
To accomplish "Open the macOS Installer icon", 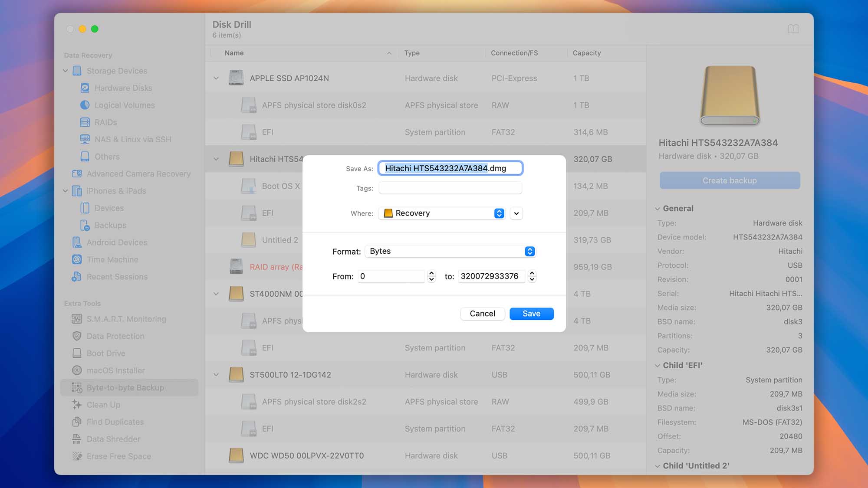I will point(77,370).
